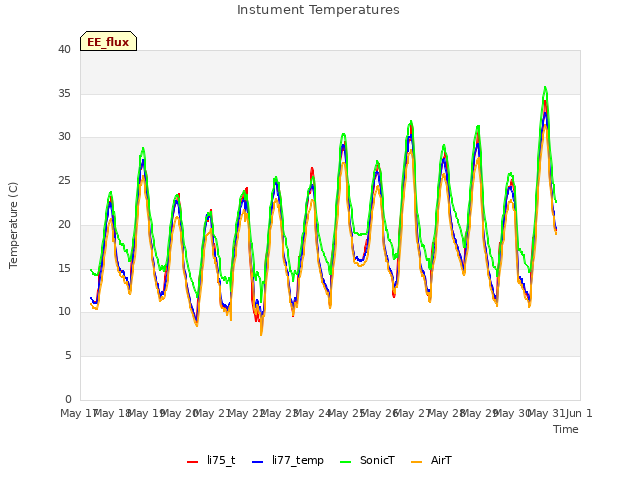
Task: Click the y-axis tick value 40
Action: point(64,49)
